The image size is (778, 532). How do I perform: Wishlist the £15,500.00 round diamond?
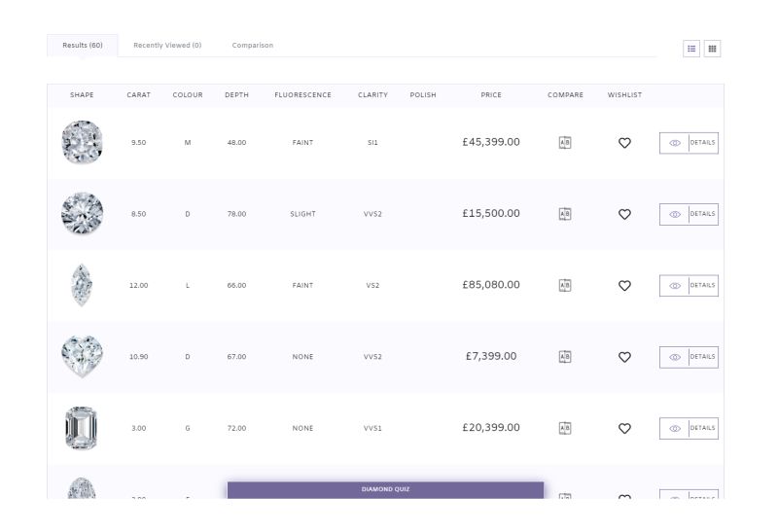point(625,214)
